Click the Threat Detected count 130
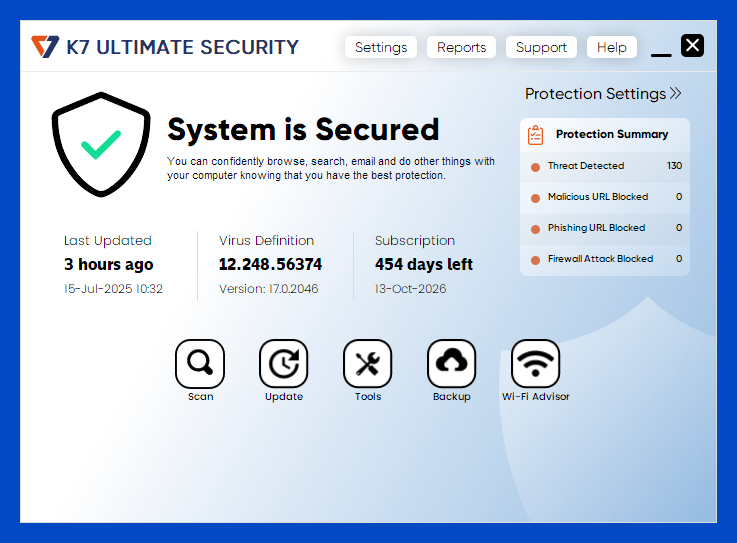737x543 pixels. 674,165
